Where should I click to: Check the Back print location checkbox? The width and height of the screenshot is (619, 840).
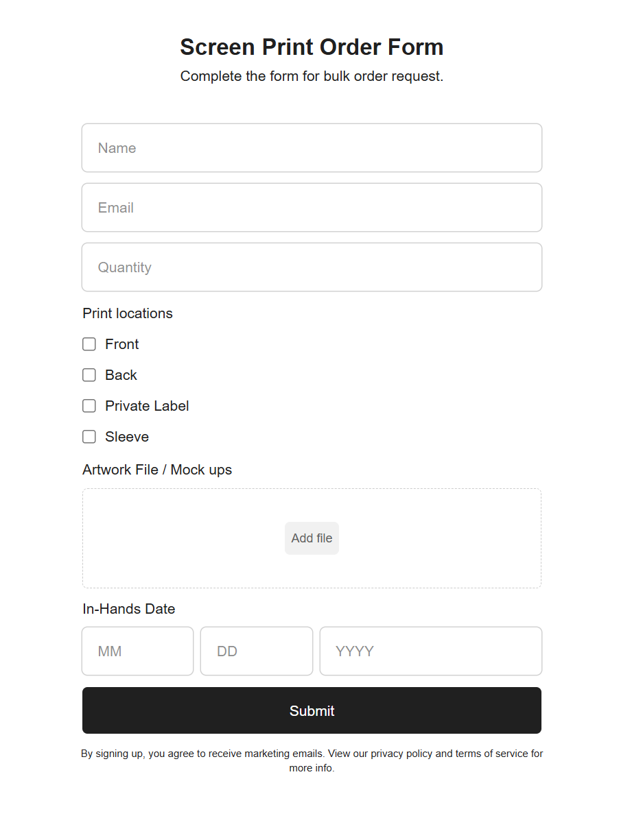89,374
